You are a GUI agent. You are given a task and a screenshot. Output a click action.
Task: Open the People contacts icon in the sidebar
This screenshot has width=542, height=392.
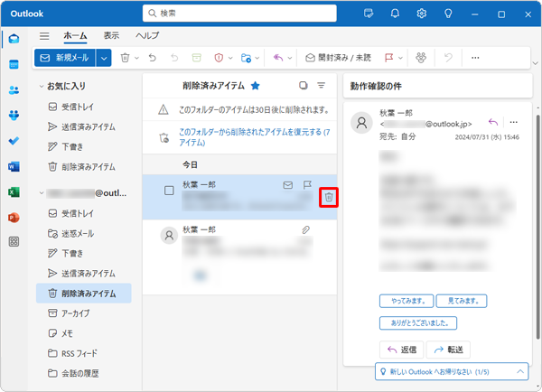[14, 90]
